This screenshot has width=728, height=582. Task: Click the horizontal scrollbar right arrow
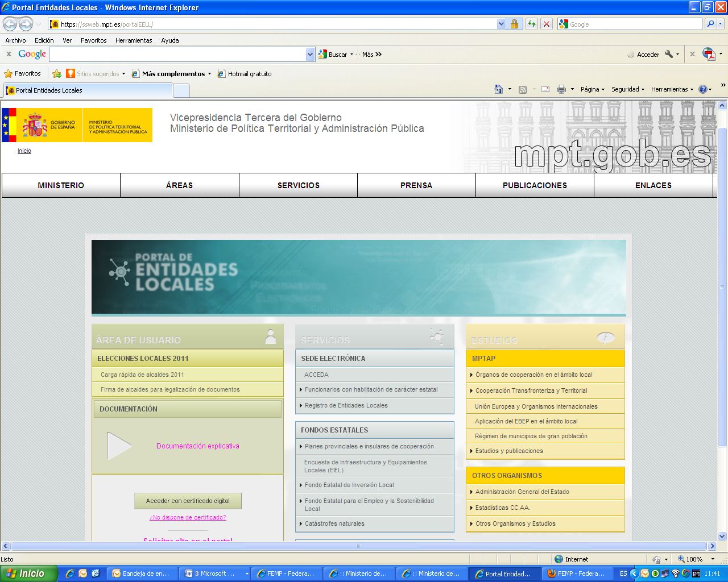712,546
